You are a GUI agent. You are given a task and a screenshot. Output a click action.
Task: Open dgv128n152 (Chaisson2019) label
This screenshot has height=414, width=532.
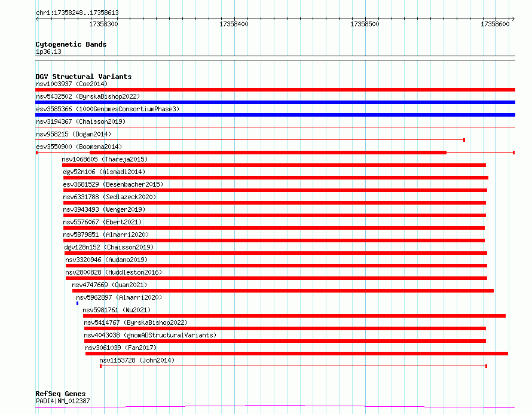[109, 247]
